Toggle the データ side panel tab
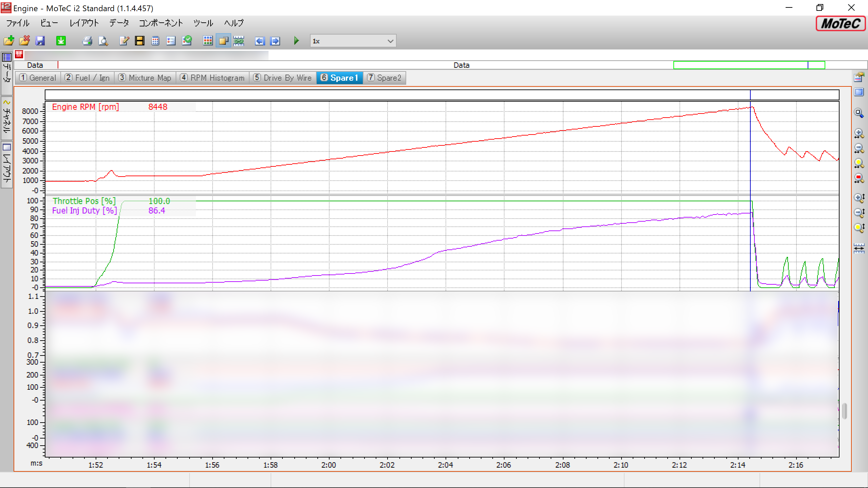The height and width of the screenshot is (488, 868). pyautogui.click(x=7, y=72)
